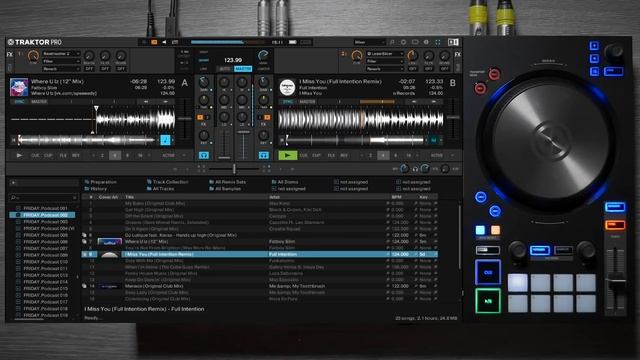Open the layout selector dropdown in header
Image resolution: width=640 pixels, height=360 pixels.
click(369, 42)
